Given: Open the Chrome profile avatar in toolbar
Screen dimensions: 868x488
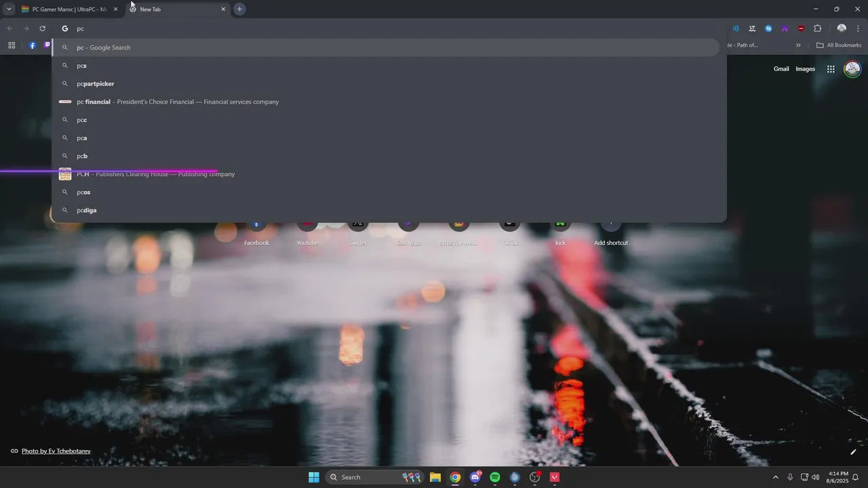Looking at the screenshot, I should [x=842, y=28].
